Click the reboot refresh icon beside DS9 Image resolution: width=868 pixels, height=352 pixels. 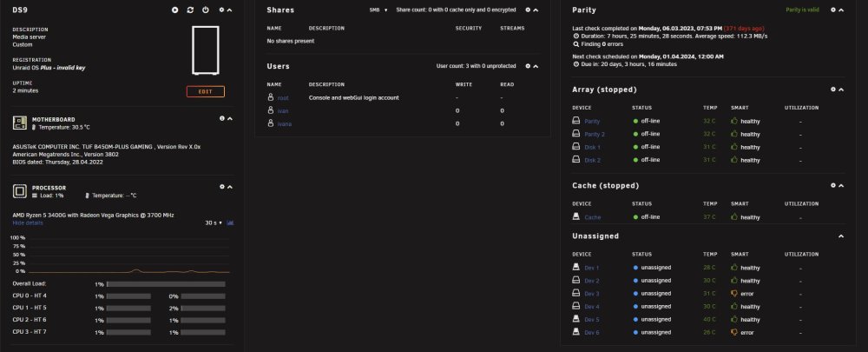[x=190, y=10]
